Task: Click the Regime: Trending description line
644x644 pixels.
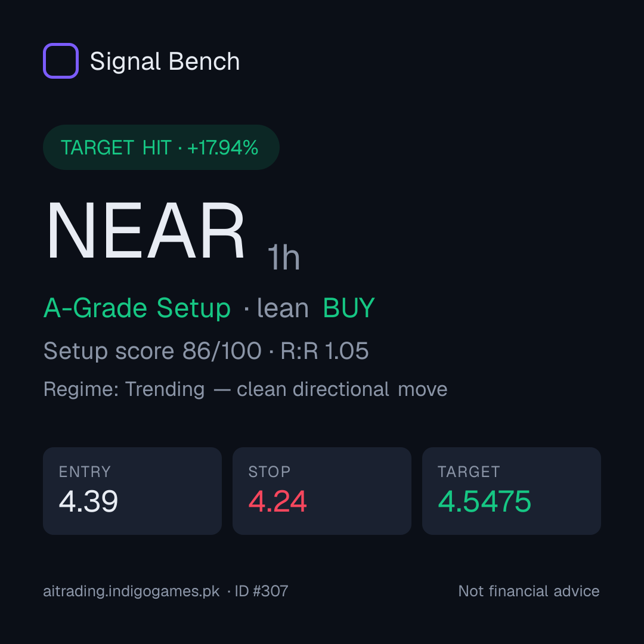Action: coord(245,389)
